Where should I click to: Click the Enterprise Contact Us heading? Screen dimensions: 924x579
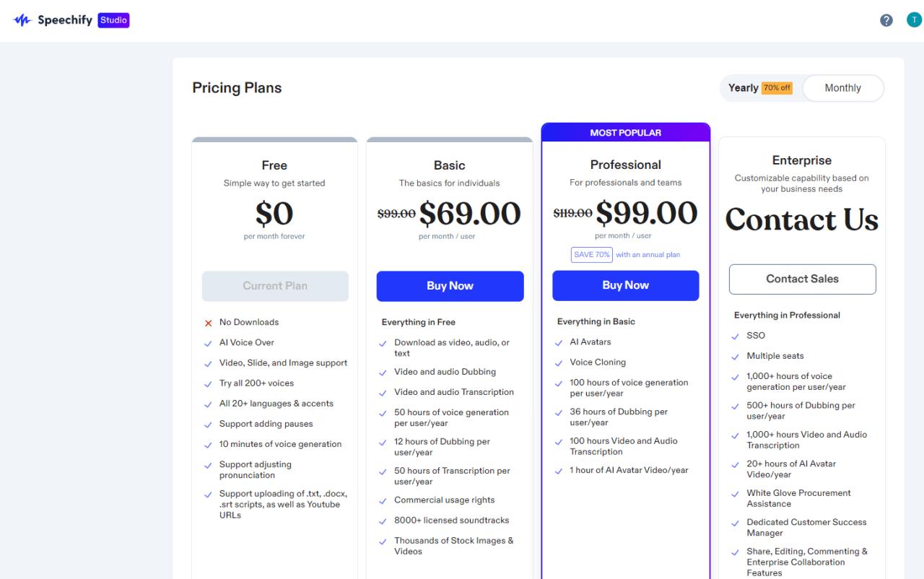click(801, 219)
